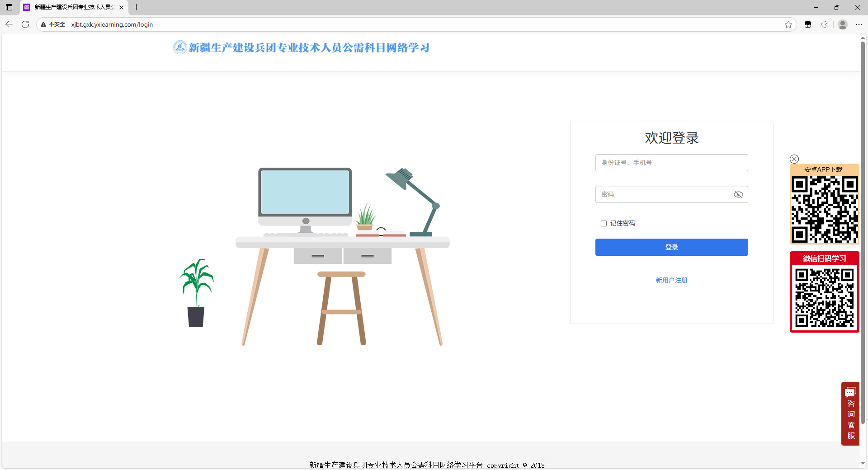Reload the current login page
The image size is (868, 470).
pyautogui.click(x=25, y=24)
